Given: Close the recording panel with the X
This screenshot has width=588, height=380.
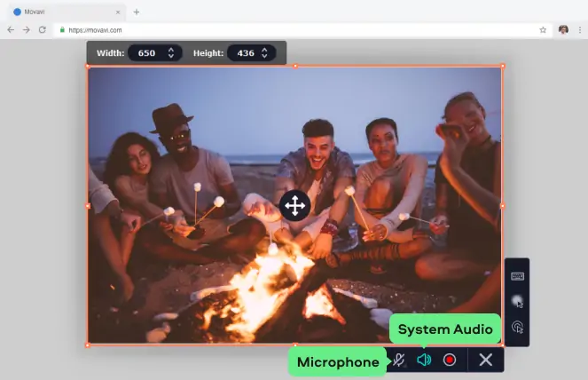Looking at the screenshot, I should (486, 360).
